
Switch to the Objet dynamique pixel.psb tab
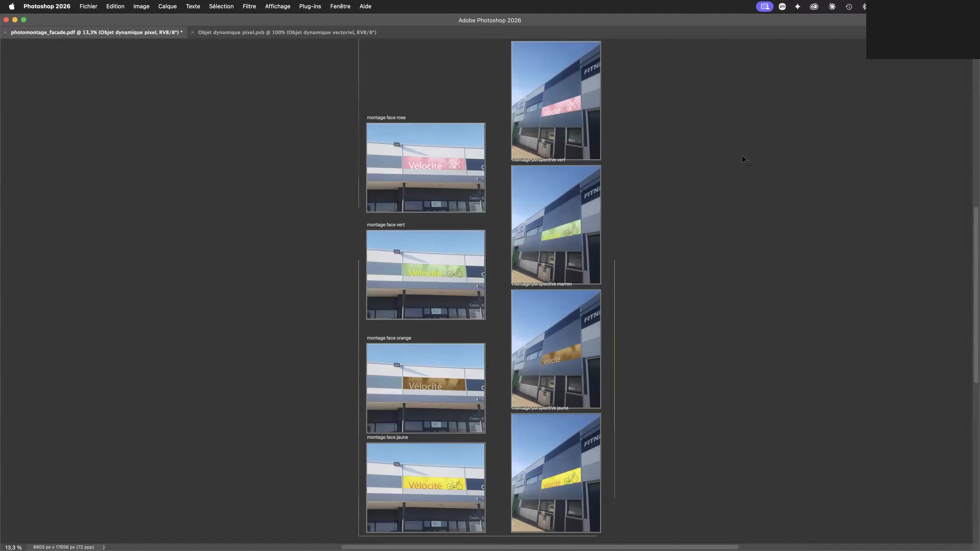click(x=287, y=32)
